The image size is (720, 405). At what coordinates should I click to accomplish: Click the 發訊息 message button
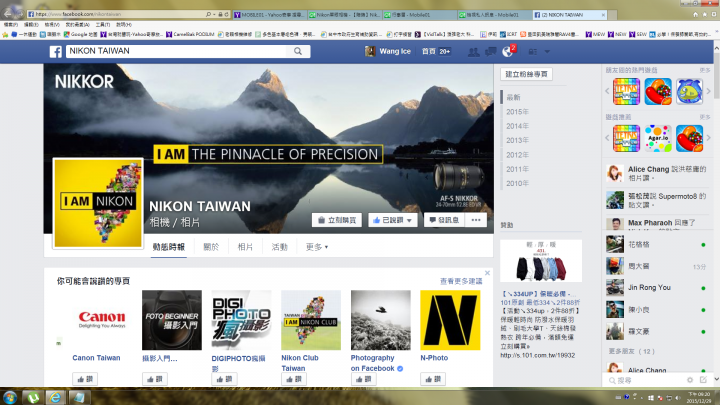click(444, 220)
